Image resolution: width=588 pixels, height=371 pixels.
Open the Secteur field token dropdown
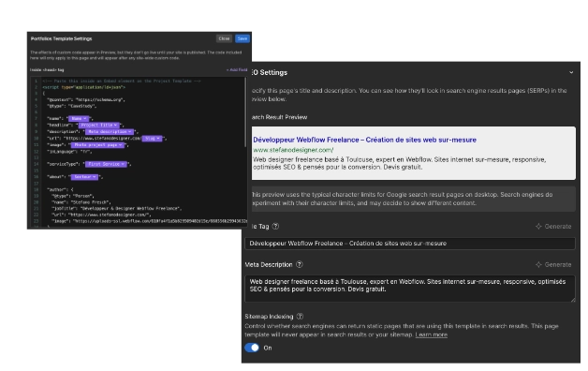click(84, 177)
